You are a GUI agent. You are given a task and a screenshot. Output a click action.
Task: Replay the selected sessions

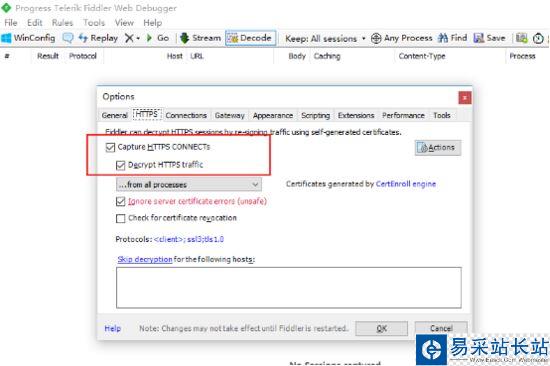click(98, 38)
